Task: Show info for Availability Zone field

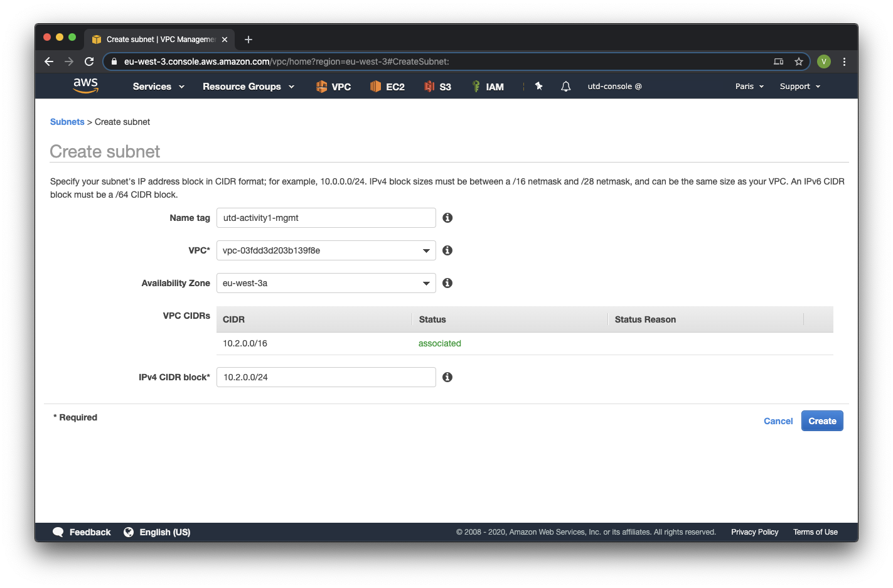Action: point(447,283)
